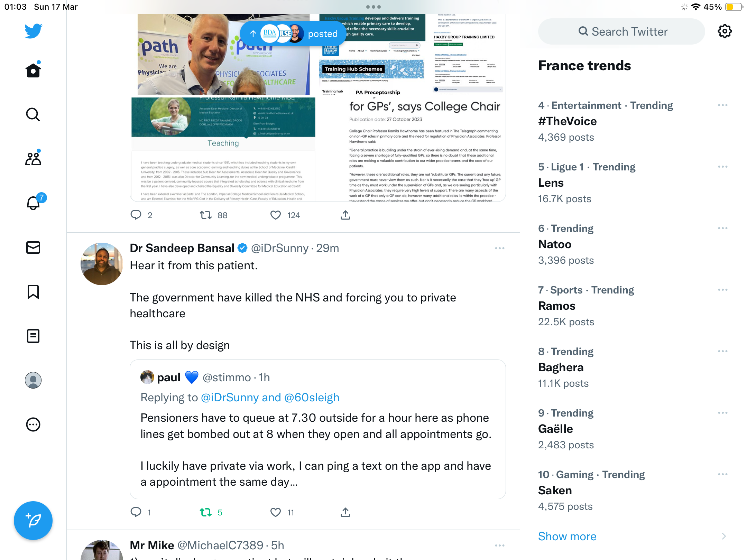Open the Bookmarks icon
The width and height of the screenshot is (747, 560).
tap(33, 292)
